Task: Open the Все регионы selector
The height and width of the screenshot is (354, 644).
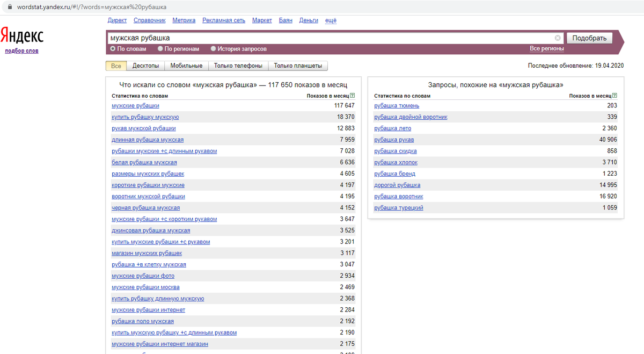Action: click(x=547, y=48)
